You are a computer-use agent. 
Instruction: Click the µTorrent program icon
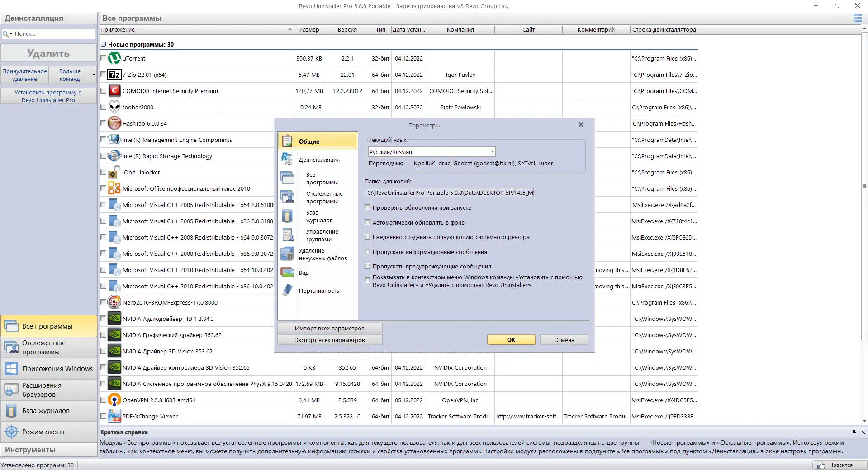[114, 58]
